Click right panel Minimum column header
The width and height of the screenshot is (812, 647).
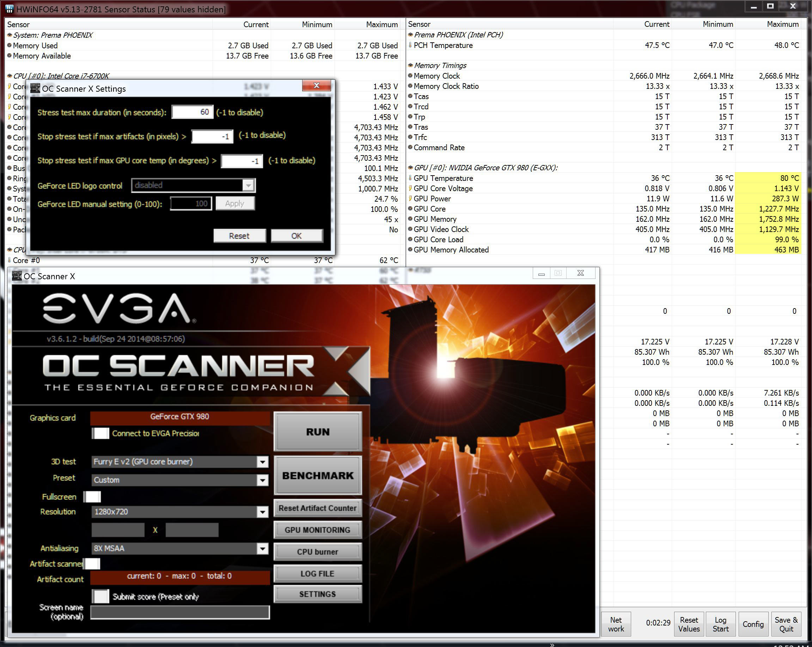click(703, 24)
